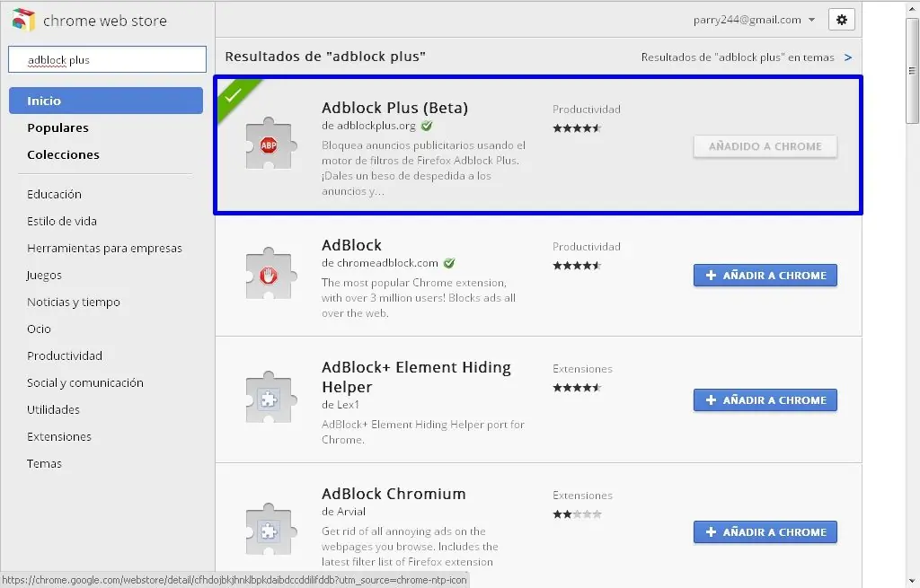The image size is (920, 588).
Task: Click the 'de Lex1' author text
Action: point(341,405)
